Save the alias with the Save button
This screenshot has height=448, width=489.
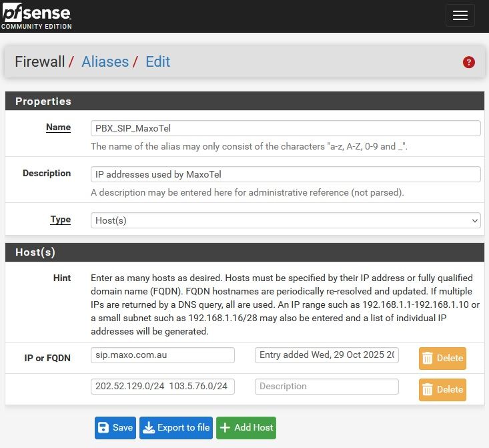115,428
